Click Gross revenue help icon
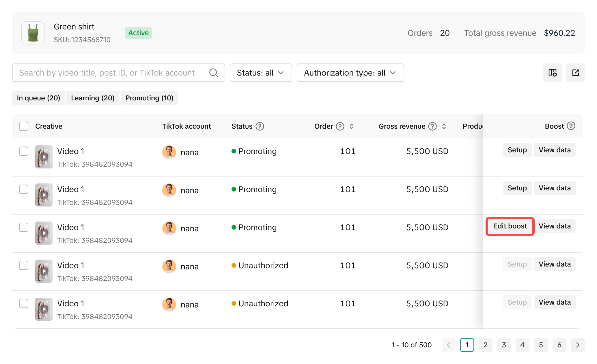Screen dimensions: 597x364 coord(432,126)
